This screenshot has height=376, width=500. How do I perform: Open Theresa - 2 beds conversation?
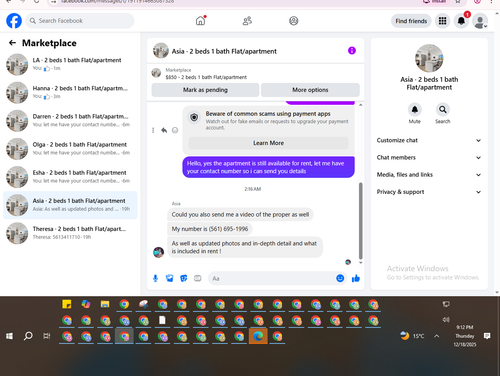(x=70, y=233)
